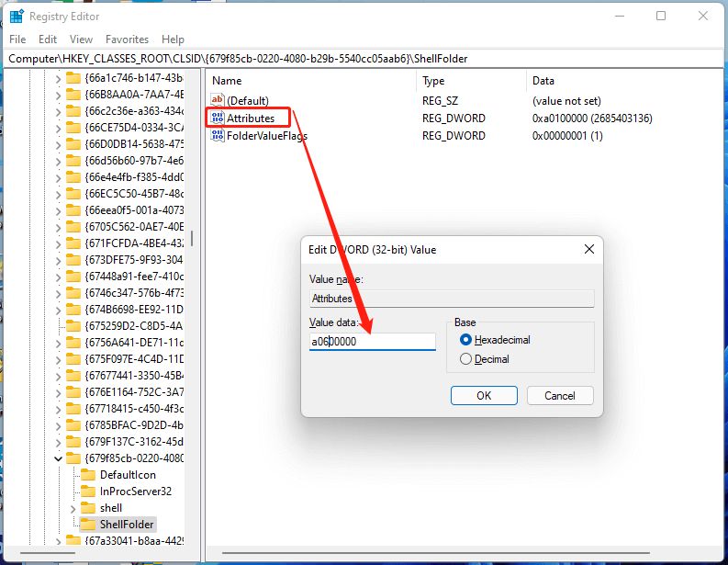Open the File menu

coord(17,40)
